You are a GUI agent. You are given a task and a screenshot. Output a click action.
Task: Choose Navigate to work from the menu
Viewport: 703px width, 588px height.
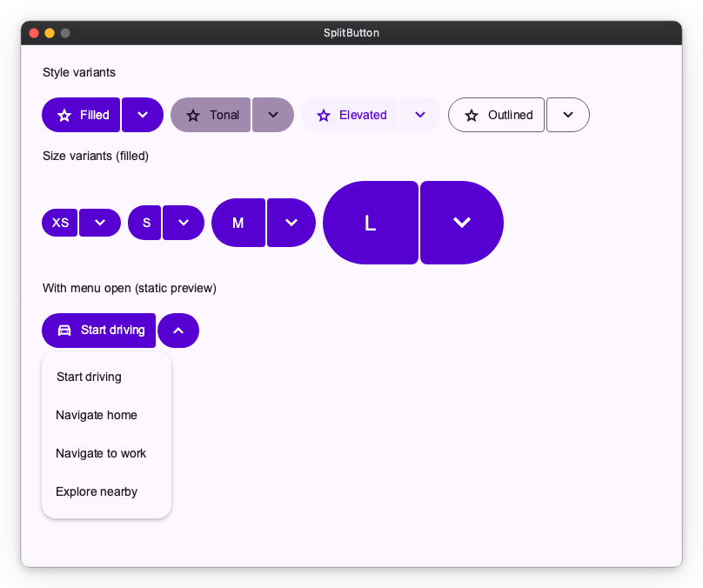pyautogui.click(x=107, y=453)
